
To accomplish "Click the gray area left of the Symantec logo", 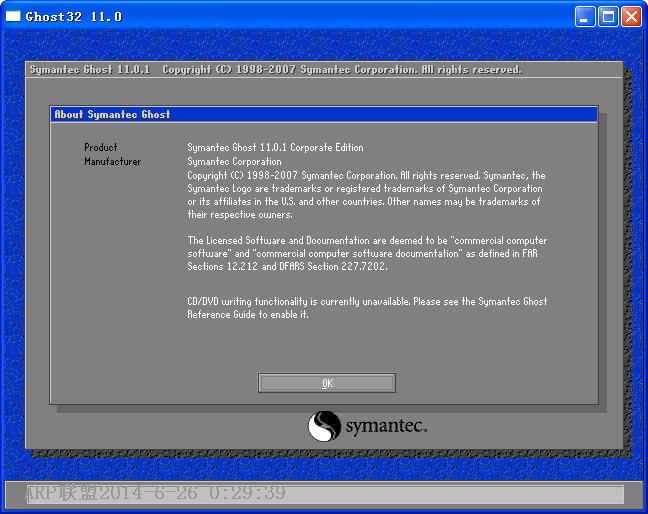I will (170, 427).
